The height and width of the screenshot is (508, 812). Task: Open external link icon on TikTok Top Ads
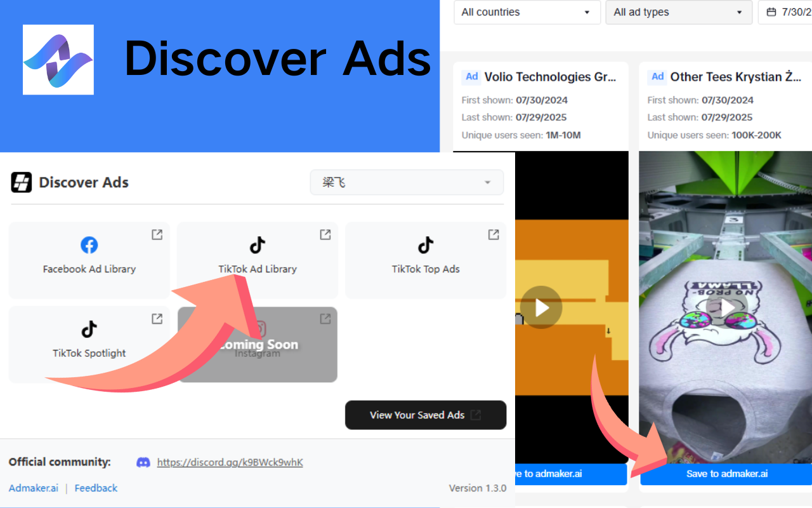click(493, 235)
